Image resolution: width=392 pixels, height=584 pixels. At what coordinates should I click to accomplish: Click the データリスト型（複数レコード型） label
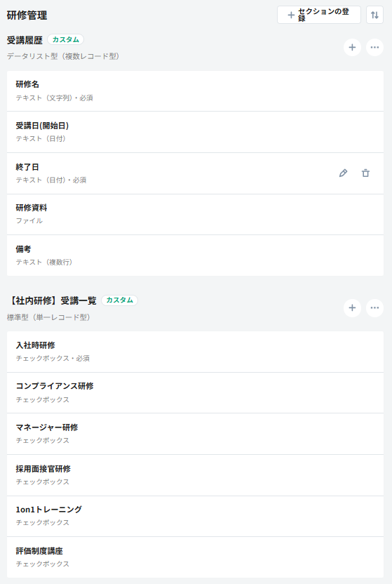[63, 56]
